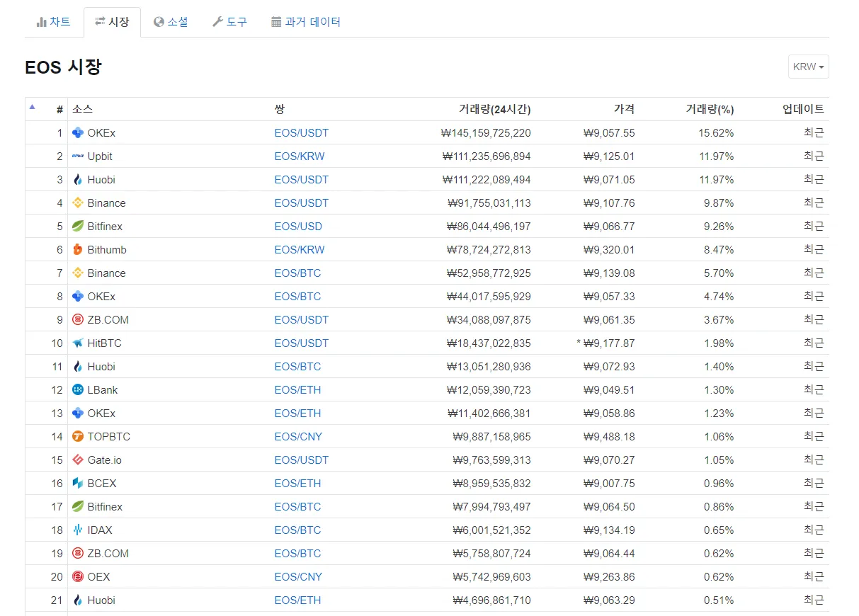The image size is (859, 616).
Task: Click the sort arrow in table header
Action: [32, 108]
